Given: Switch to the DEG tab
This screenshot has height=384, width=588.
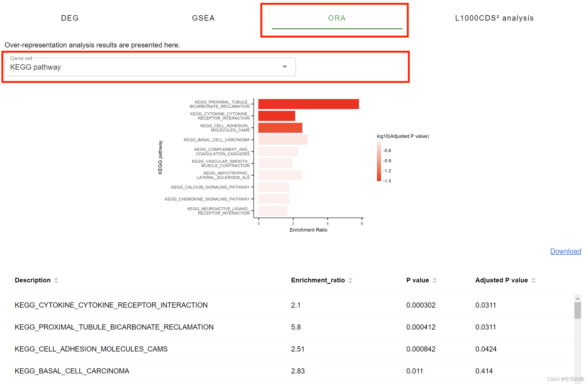Looking at the screenshot, I should click(x=70, y=18).
